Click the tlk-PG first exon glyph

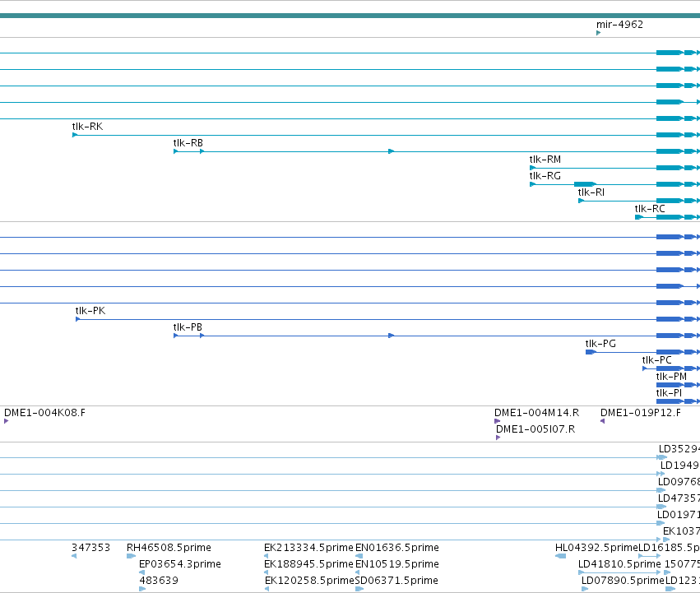(x=591, y=352)
